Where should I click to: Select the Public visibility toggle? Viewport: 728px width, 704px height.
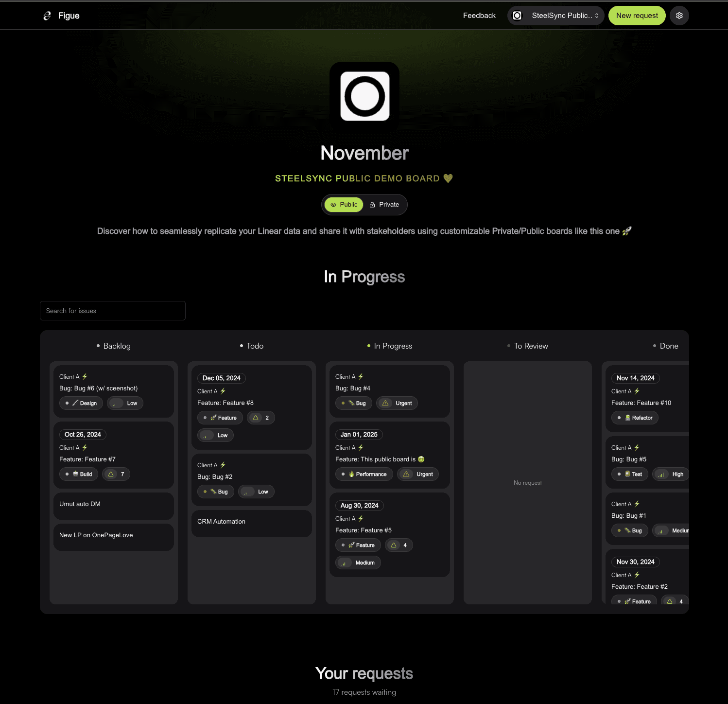[x=343, y=205]
